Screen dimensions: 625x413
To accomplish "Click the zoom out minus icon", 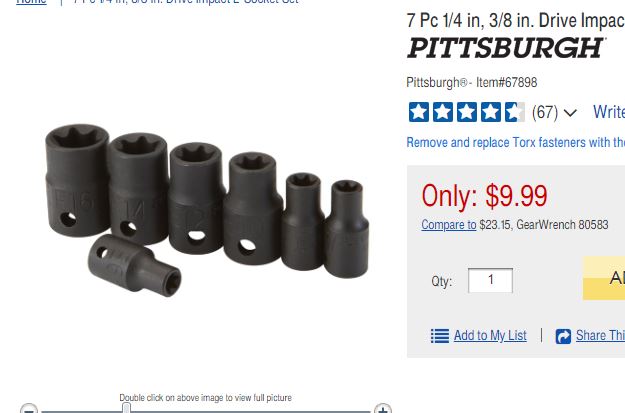I will (29, 409).
